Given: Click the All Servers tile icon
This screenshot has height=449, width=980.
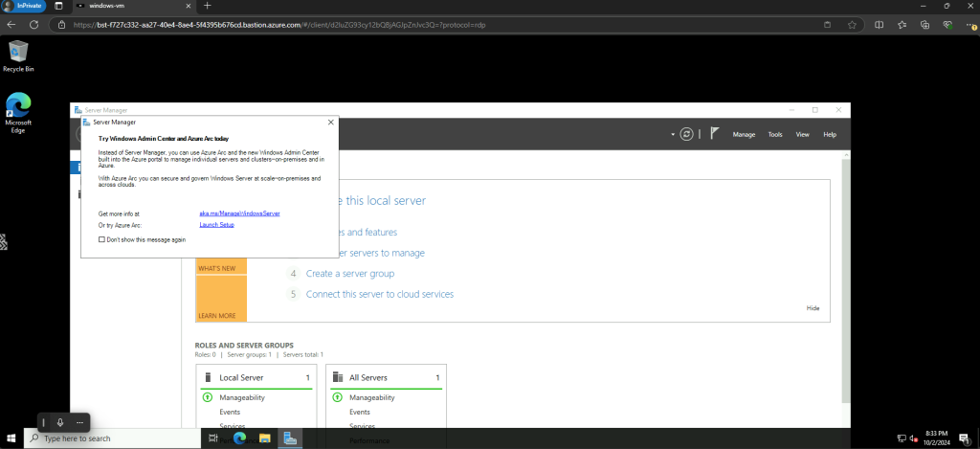Looking at the screenshot, I should tap(338, 377).
